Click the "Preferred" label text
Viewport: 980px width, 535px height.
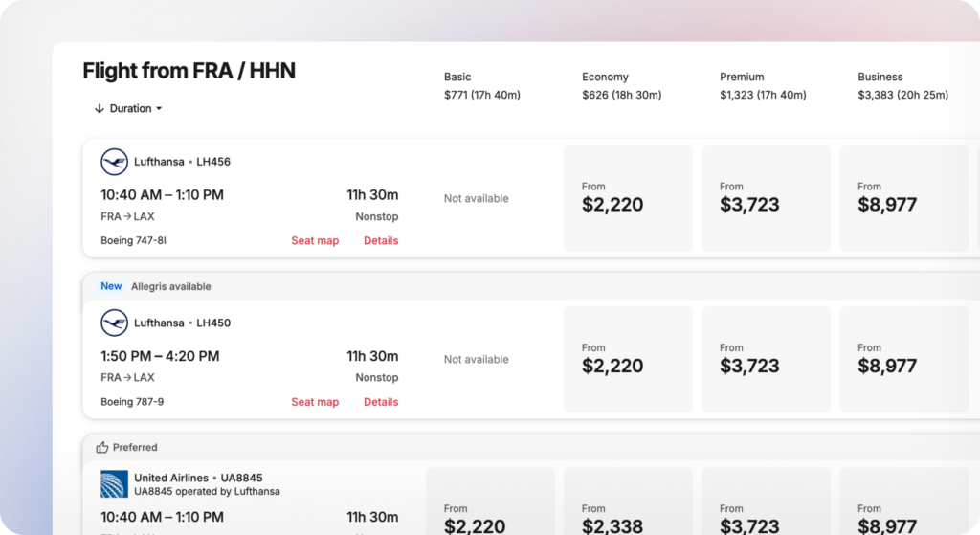pyautogui.click(x=135, y=448)
